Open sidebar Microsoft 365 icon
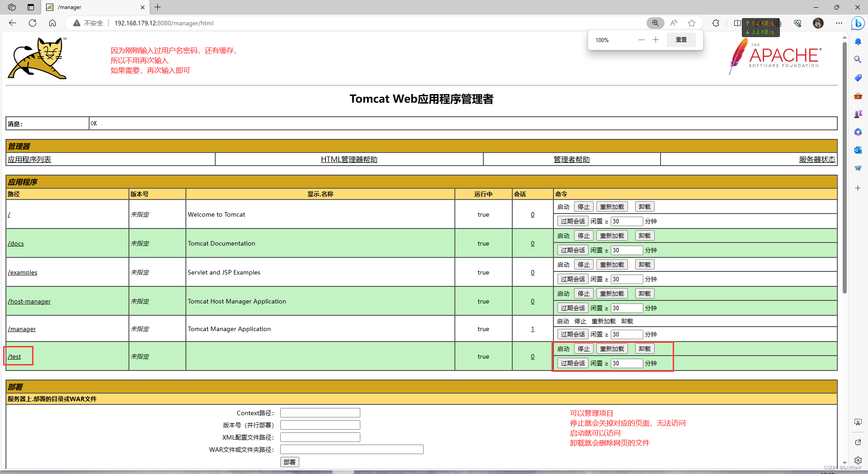 click(858, 132)
